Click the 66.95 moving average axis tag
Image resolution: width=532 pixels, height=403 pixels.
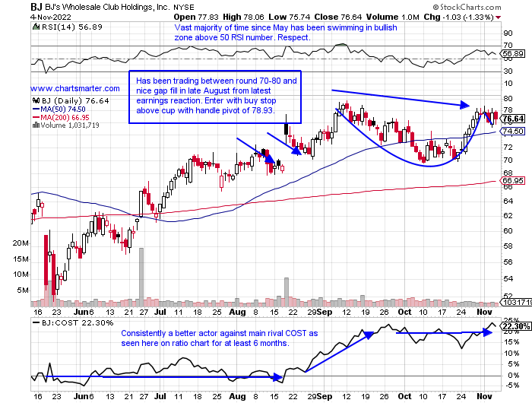pyautogui.click(x=513, y=180)
